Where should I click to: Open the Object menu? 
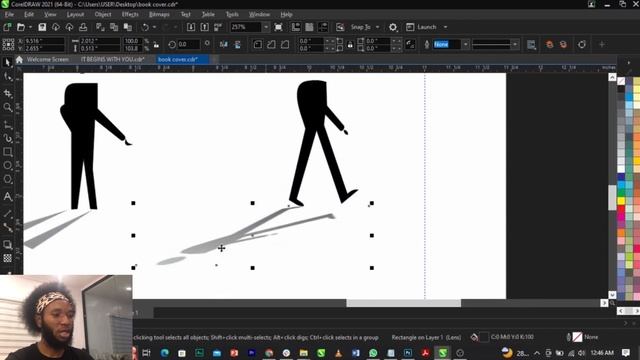[x=103, y=14]
